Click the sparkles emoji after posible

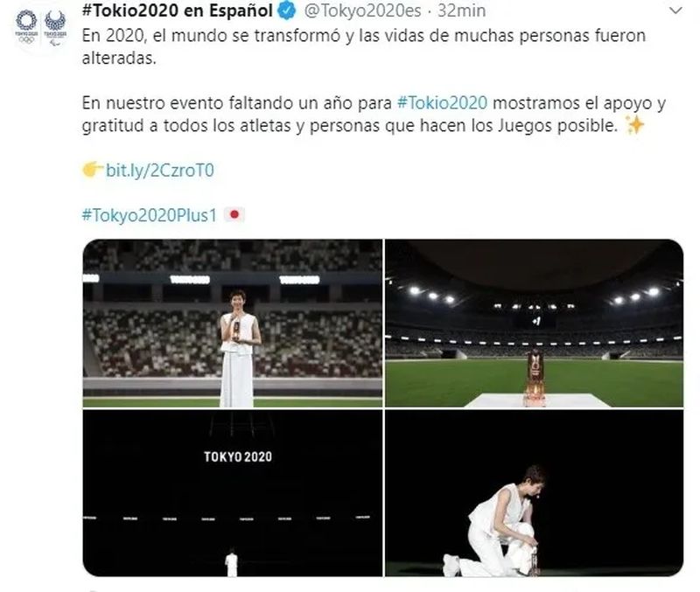[635, 125]
